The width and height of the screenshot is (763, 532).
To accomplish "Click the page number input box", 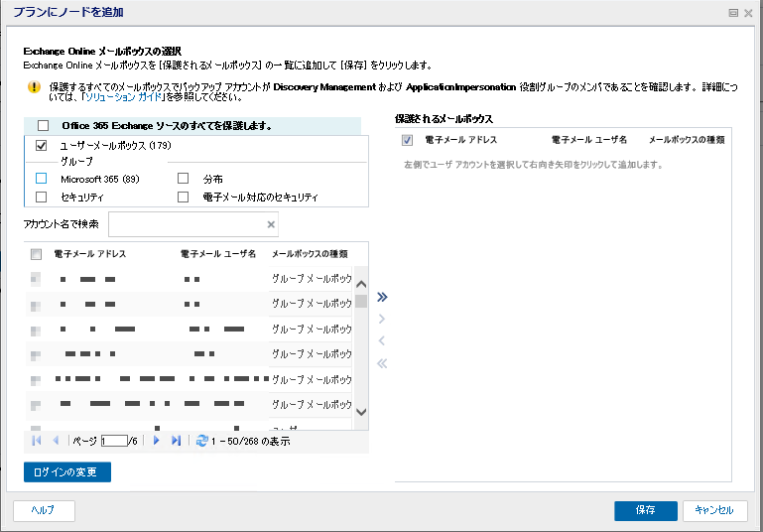I will [114, 441].
